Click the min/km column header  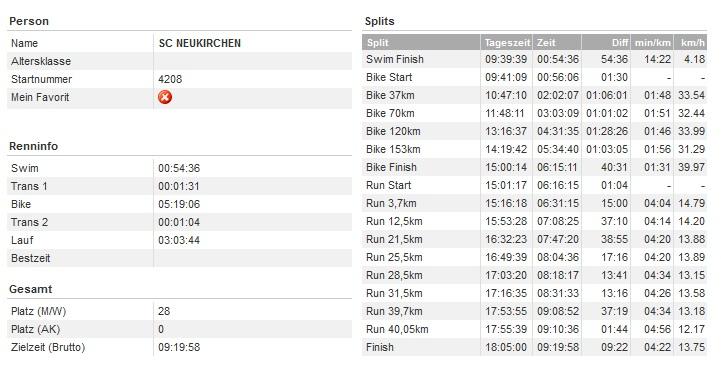tap(652, 42)
